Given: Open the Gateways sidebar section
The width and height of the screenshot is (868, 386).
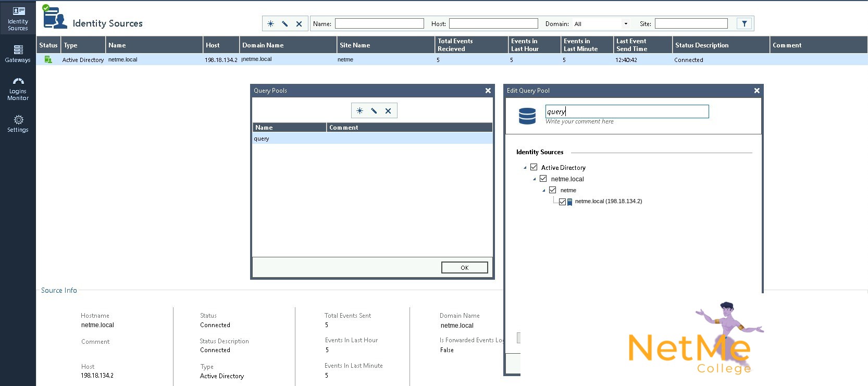Looking at the screenshot, I should pos(18,54).
